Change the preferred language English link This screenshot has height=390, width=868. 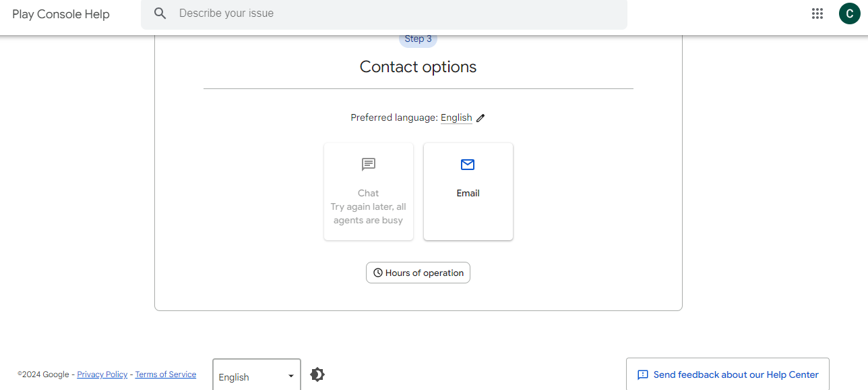click(456, 118)
